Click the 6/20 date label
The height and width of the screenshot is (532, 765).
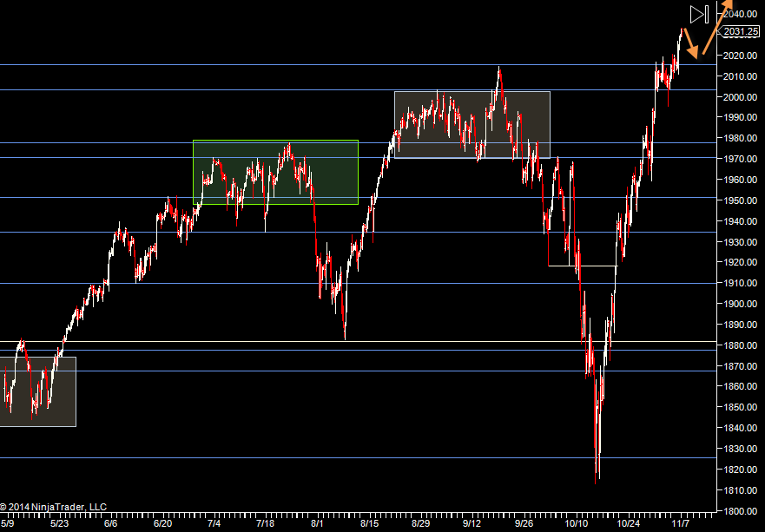coord(162,523)
